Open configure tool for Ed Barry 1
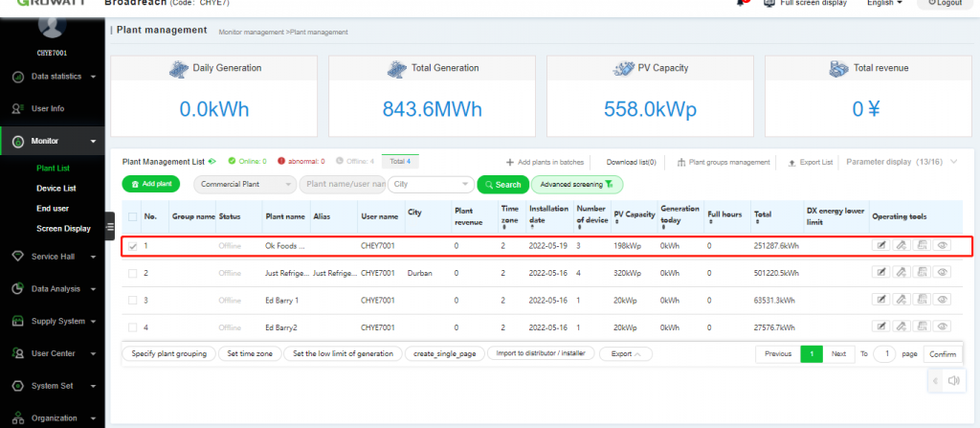980x428 pixels. tap(901, 300)
